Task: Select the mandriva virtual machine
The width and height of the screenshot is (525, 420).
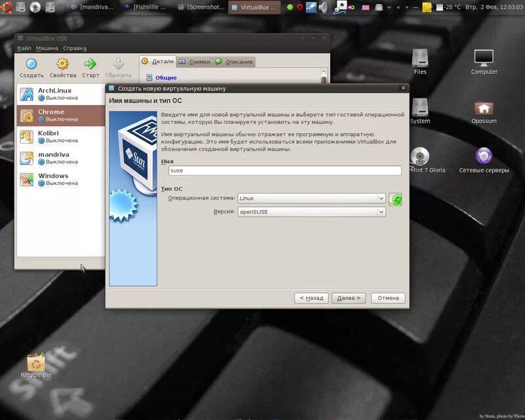Action: tap(61, 158)
